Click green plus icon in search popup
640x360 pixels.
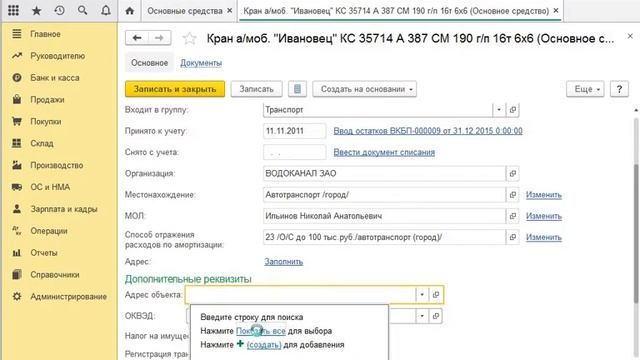pyautogui.click(x=240, y=344)
